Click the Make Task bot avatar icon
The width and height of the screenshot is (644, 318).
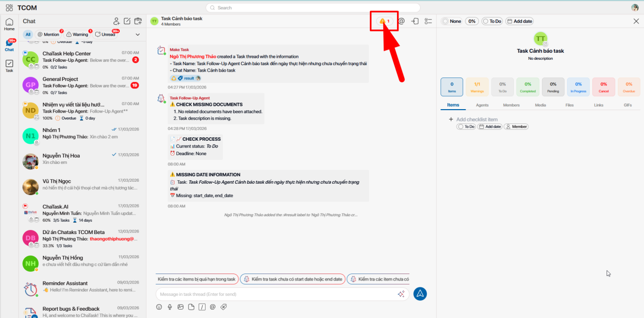coord(161,50)
